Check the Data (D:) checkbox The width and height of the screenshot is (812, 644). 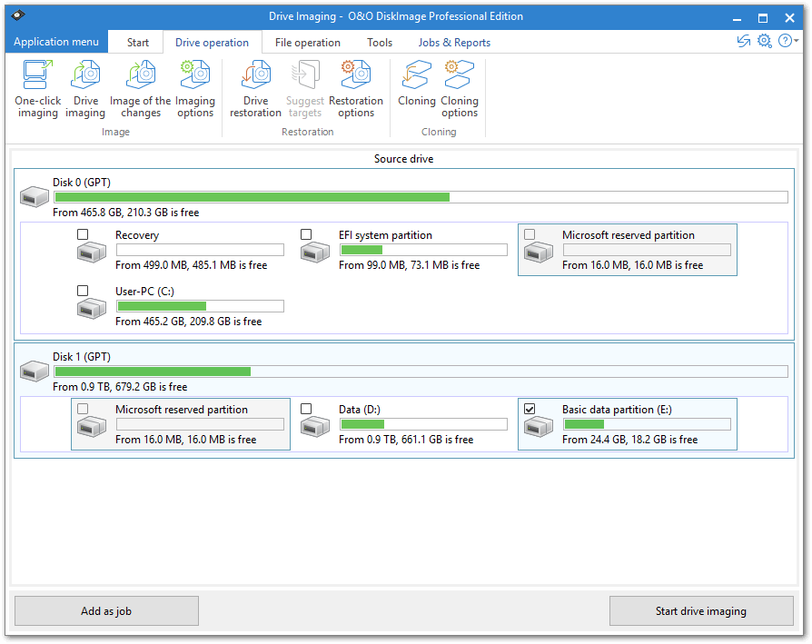tap(306, 409)
